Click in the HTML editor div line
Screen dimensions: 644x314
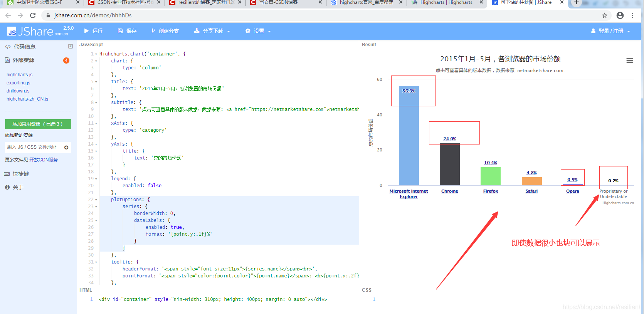(213, 299)
